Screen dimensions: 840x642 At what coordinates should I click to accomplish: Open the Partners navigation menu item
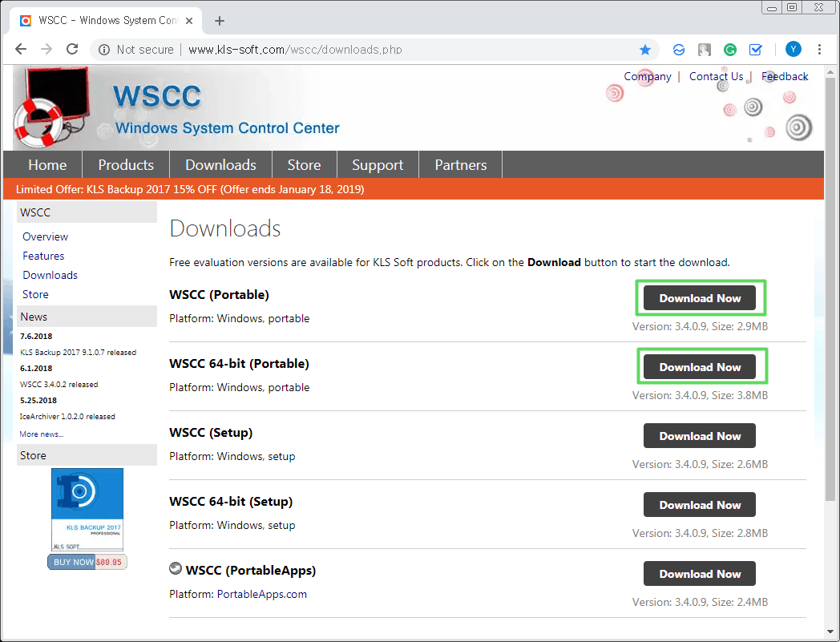pyautogui.click(x=460, y=164)
